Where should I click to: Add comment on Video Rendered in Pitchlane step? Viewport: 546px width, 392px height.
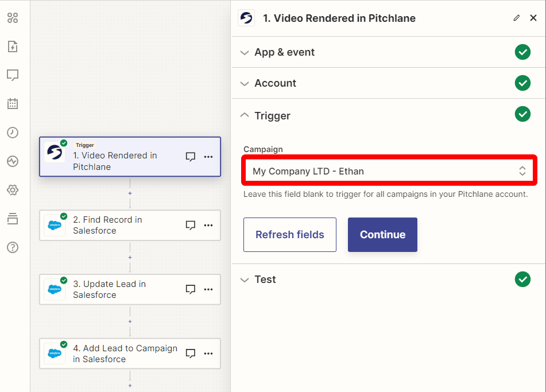191,157
